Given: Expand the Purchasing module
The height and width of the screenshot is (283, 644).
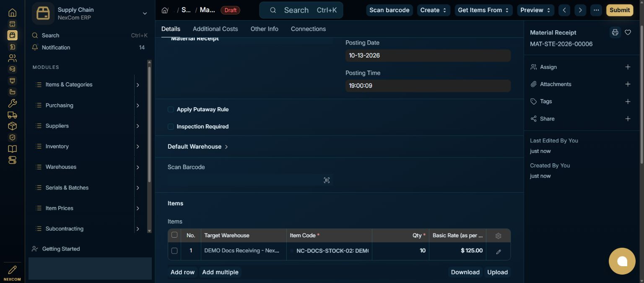Looking at the screenshot, I should (138, 105).
